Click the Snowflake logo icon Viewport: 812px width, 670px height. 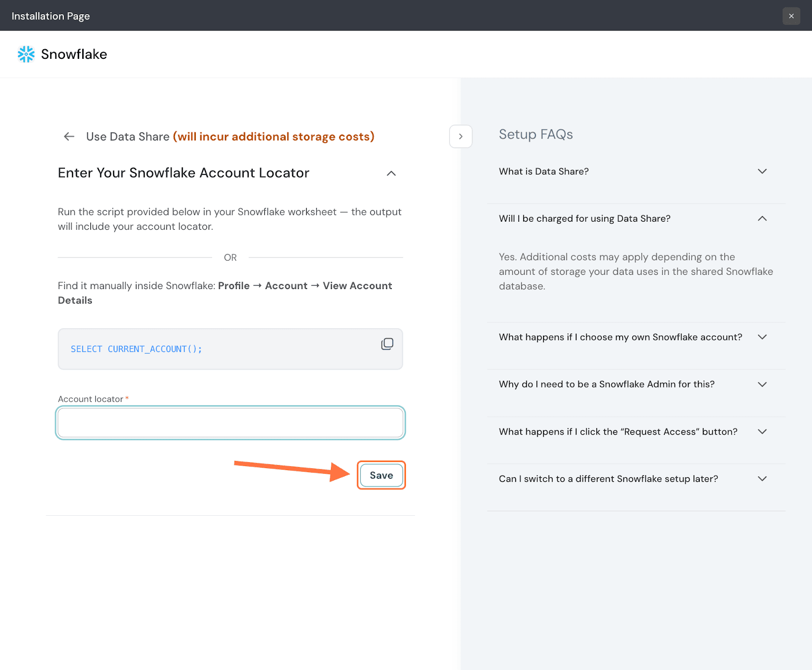(26, 54)
